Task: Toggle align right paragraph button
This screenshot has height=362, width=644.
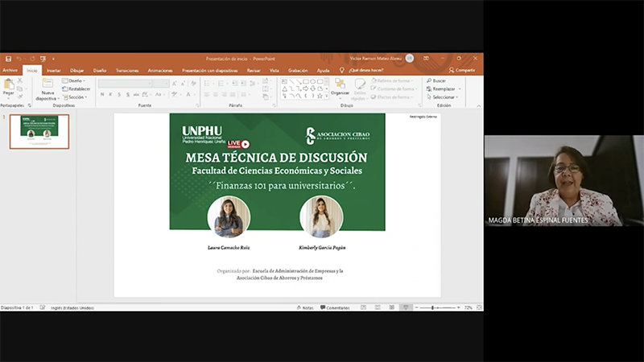Action: pyautogui.click(x=224, y=94)
